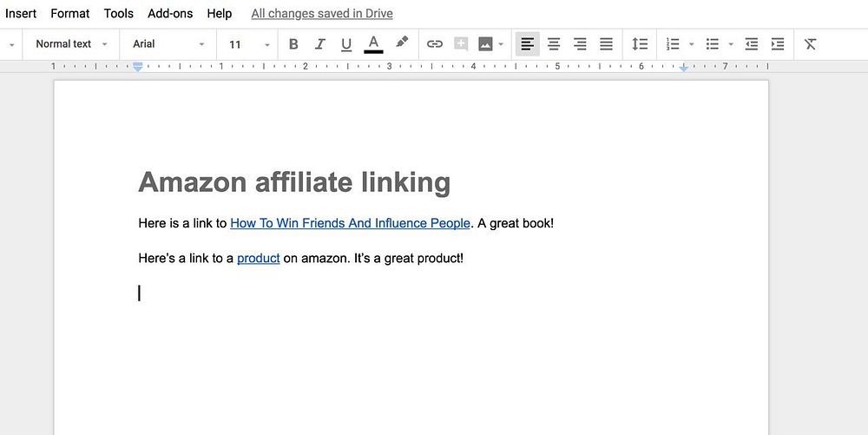Open the Normal text style dropdown

point(71,44)
